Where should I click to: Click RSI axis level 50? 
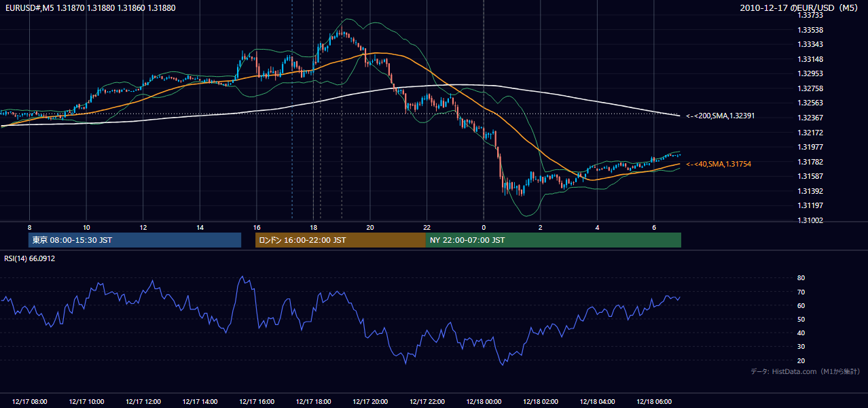(801, 319)
